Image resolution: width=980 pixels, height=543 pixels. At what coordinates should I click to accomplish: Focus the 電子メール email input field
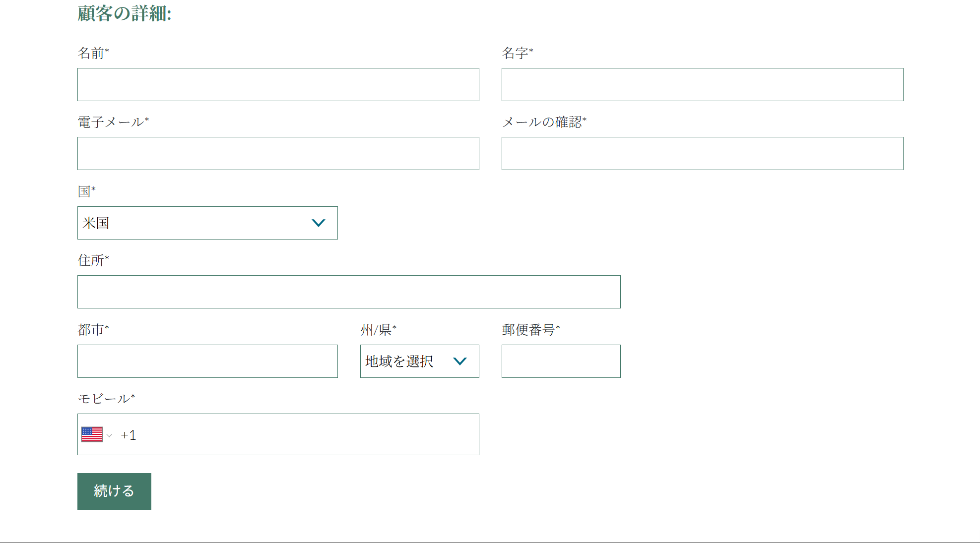pyautogui.click(x=278, y=153)
